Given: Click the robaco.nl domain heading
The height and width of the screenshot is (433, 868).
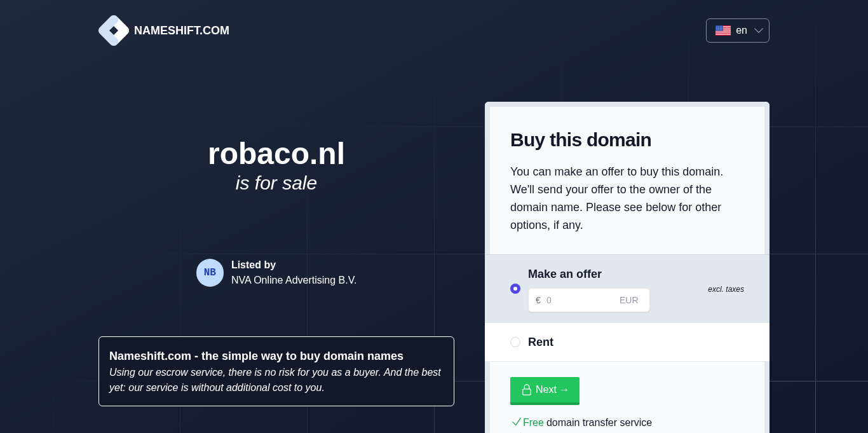Looking at the screenshot, I should click(x=276, y=154).
